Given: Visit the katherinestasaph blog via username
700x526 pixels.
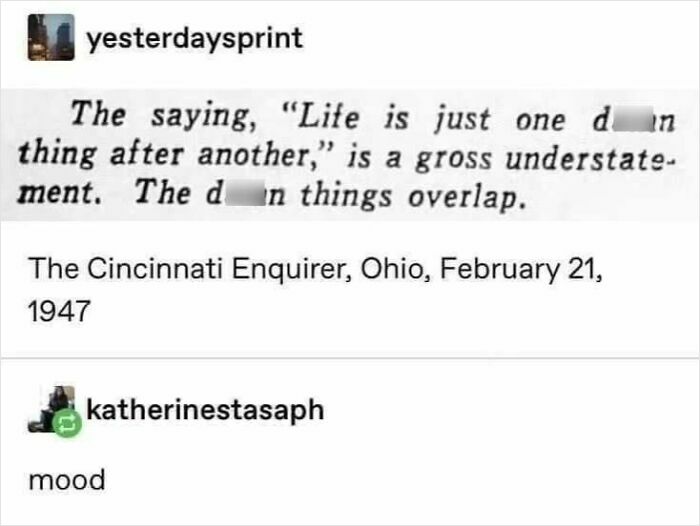Looking at the screenshot, I should point(205,410).
